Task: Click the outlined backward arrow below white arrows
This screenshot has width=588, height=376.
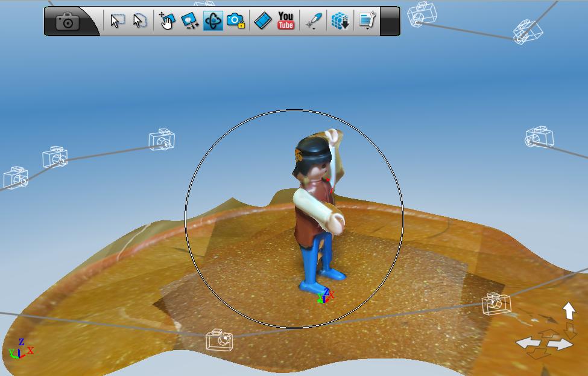Action: coord(539,354)
